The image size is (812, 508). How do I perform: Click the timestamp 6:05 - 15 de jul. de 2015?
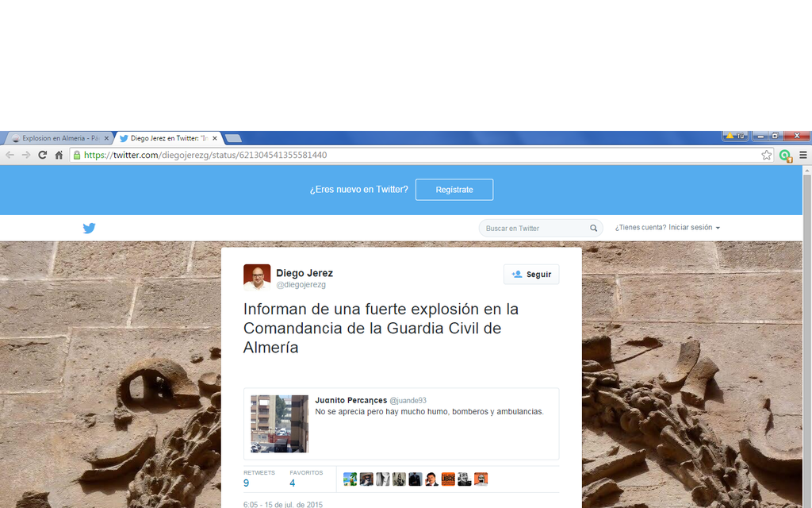(283, 504)
